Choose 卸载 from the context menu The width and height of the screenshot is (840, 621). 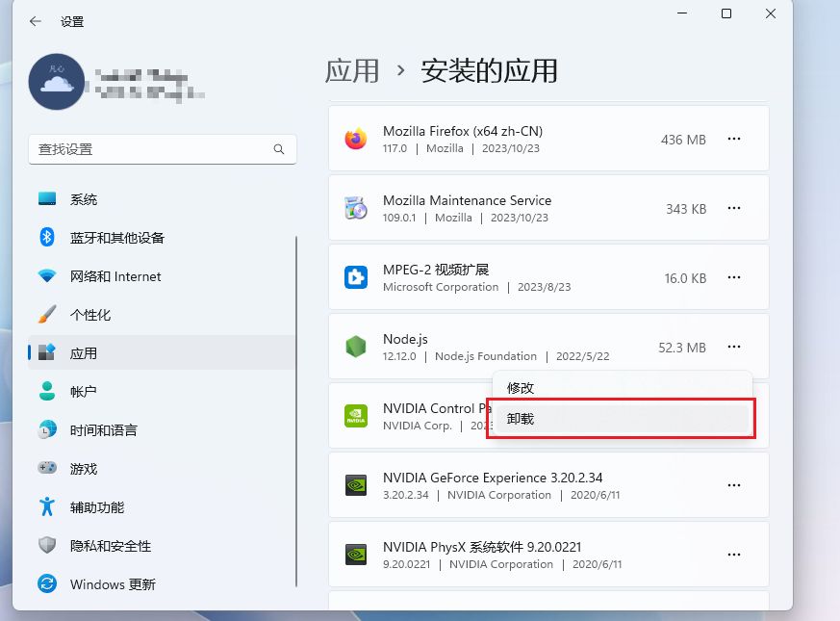coord(622,419)
